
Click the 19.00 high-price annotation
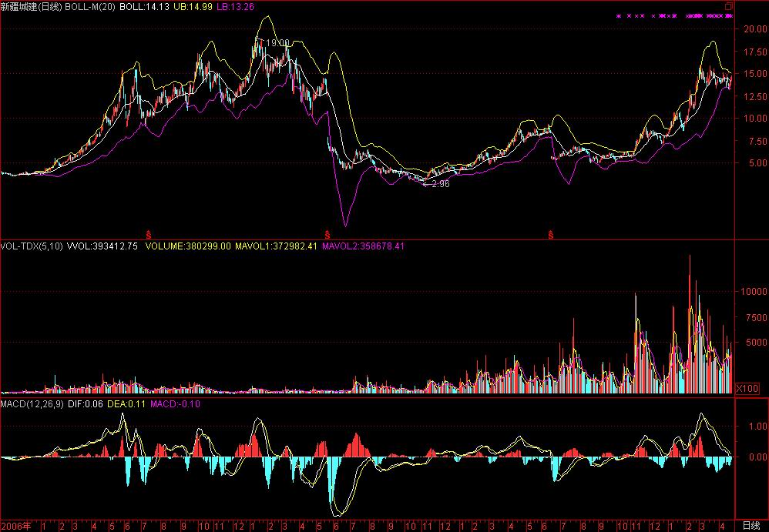(x=277, y=43)
